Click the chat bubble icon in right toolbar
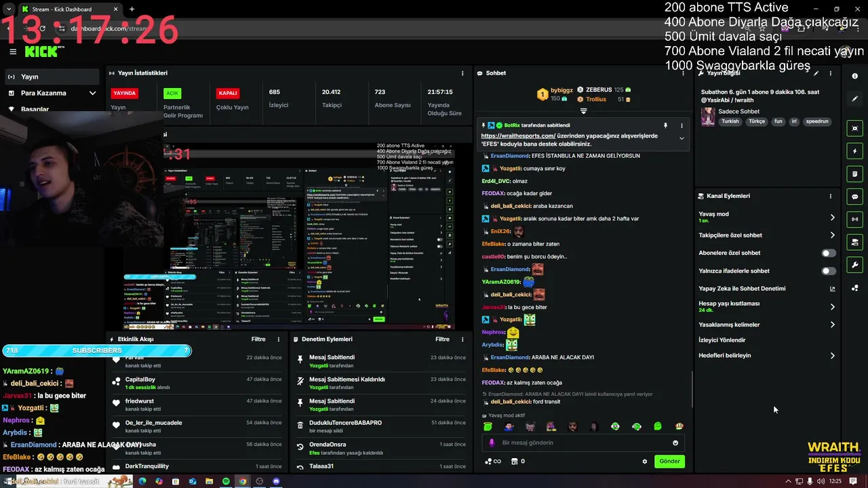This screenshot has height=488, width=868. 854,197
